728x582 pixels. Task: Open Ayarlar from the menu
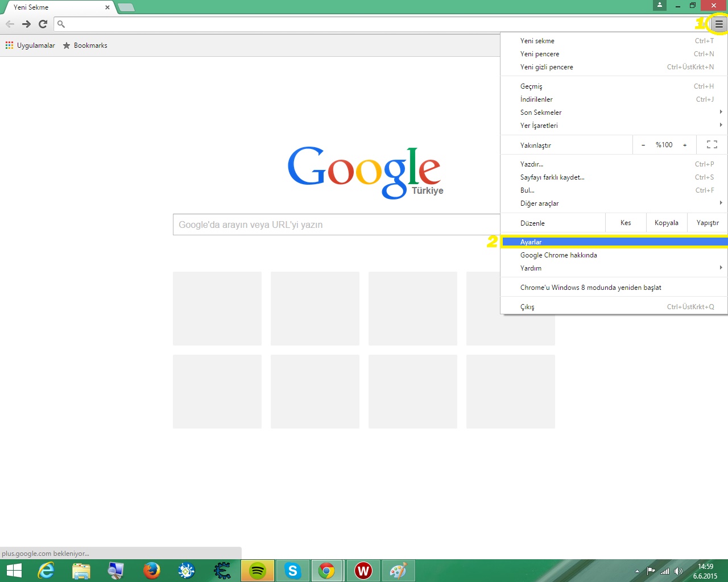click(x=614, y=242)
